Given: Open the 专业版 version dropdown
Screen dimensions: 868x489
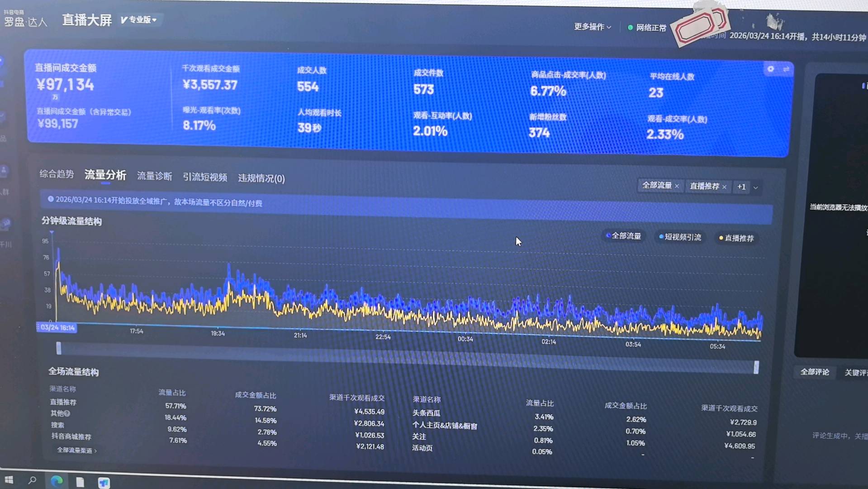Looking at the screenshot, I should pos(139,20).
